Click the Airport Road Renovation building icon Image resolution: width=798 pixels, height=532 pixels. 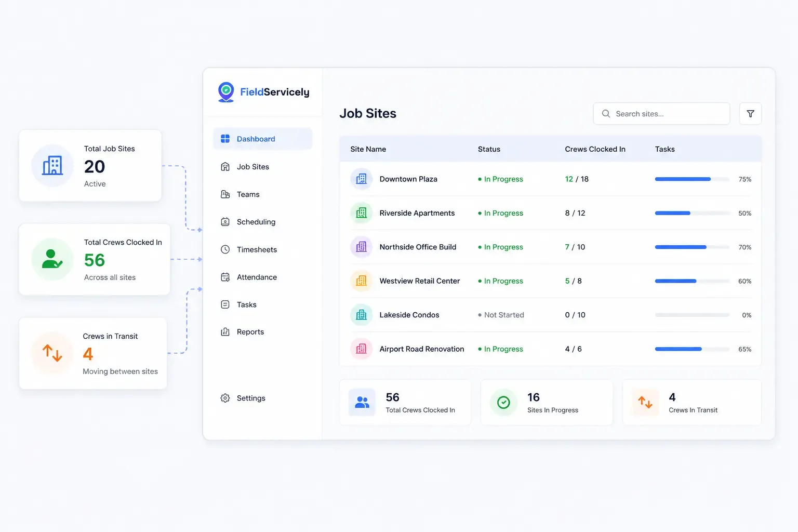coord(361,349)
